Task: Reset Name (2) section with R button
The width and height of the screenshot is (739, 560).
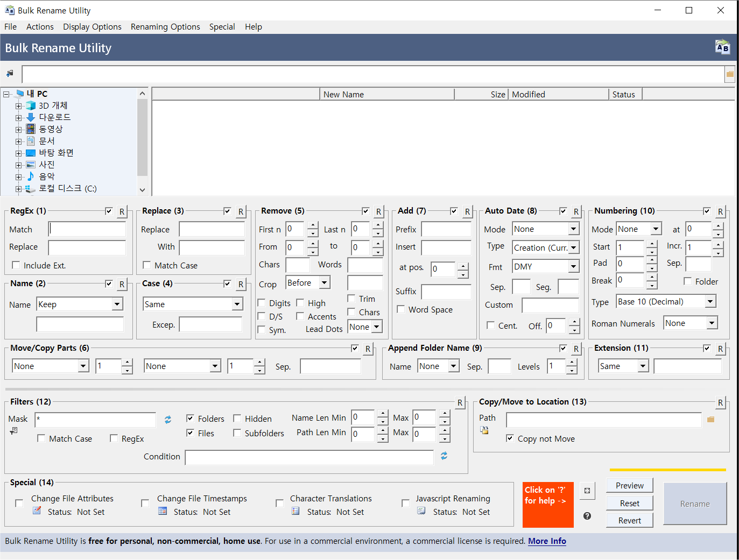Action: pyautogui.click(x=122, y=284)
